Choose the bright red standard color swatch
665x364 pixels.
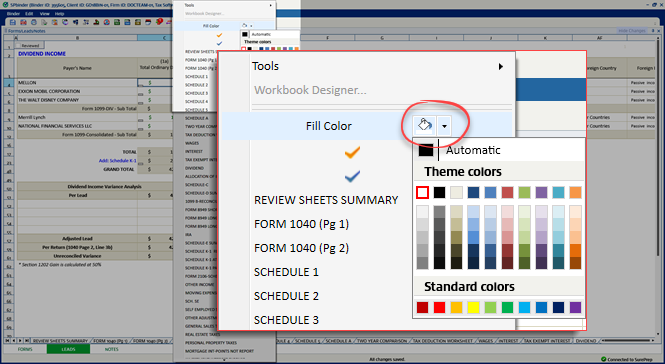click(439, 307)
